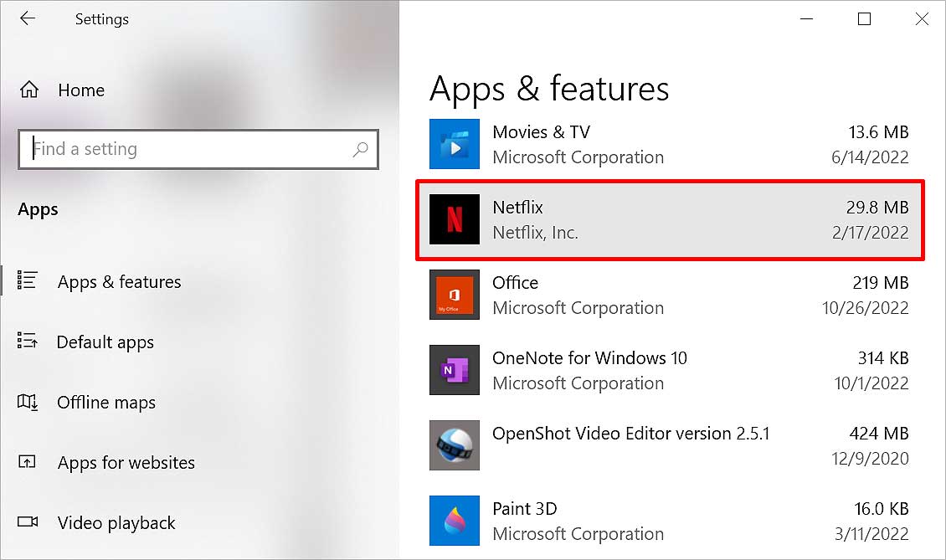This screenshot has height=560, width=946.
Task: Go back with the arrow icon
Action: tap(28, 18)
